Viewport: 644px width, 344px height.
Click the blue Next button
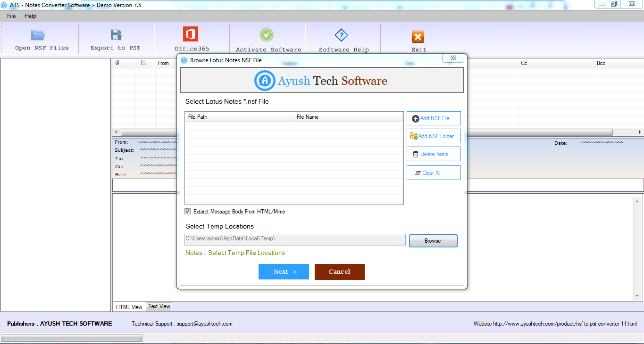pos(284,271)
